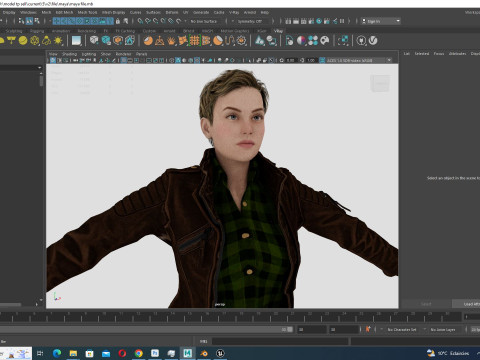The height and width of the screenshot is (360, 480).
Task: Click the snap to grid blue icon
Action: click(140, 21)
